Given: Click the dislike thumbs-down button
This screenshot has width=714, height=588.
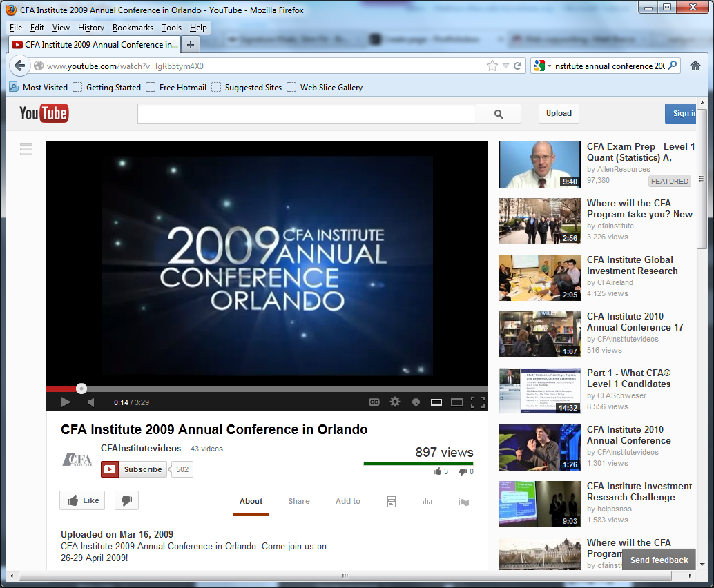Looking at the screenshot, I should (126, 500).
